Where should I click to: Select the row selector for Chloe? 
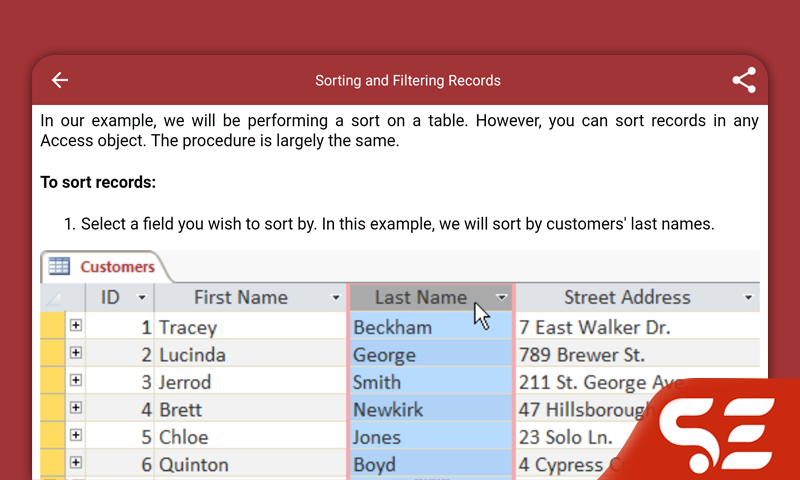[53, 436]
